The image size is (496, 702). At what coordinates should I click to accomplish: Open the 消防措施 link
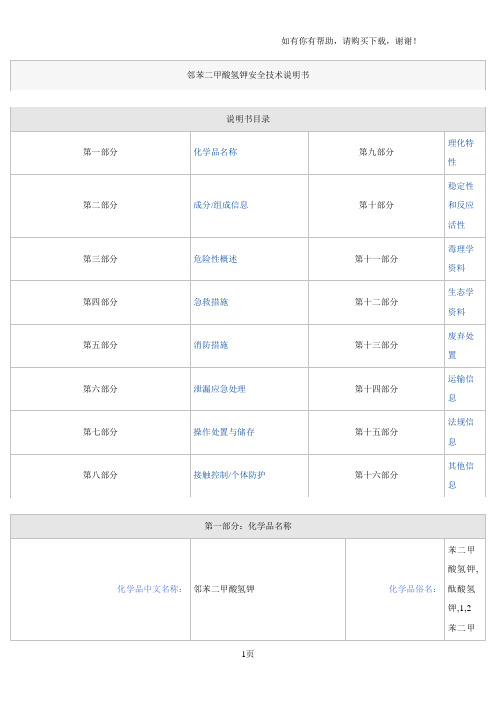(x=211, y=345)
